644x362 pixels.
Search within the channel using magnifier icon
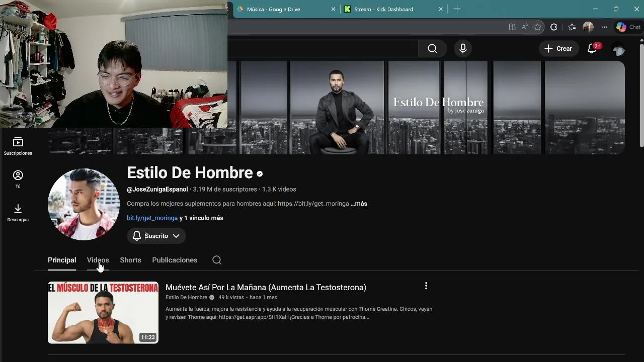[217, 260]
